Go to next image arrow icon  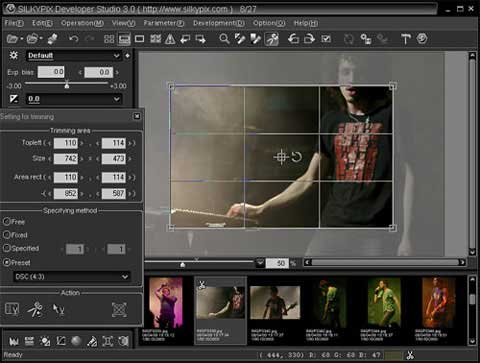point(200,39)
